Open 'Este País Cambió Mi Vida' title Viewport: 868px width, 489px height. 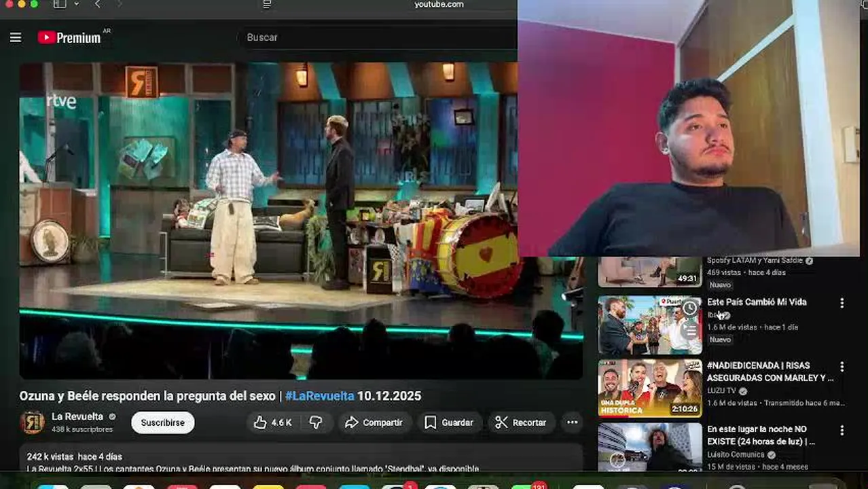click(x=757, y=302)
